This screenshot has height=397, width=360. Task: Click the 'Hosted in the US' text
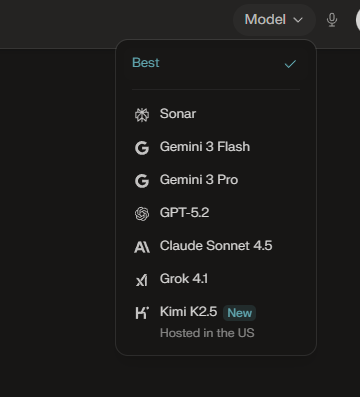click(207, 333)
